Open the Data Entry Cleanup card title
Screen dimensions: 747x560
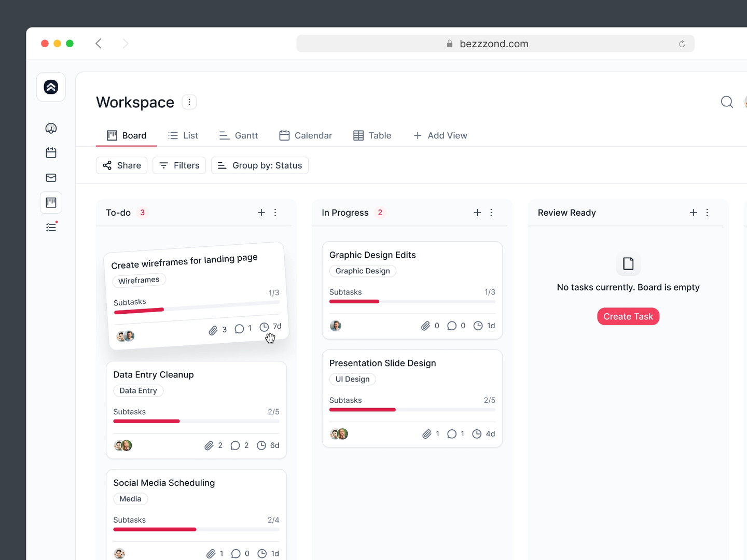tap(154, 375)
